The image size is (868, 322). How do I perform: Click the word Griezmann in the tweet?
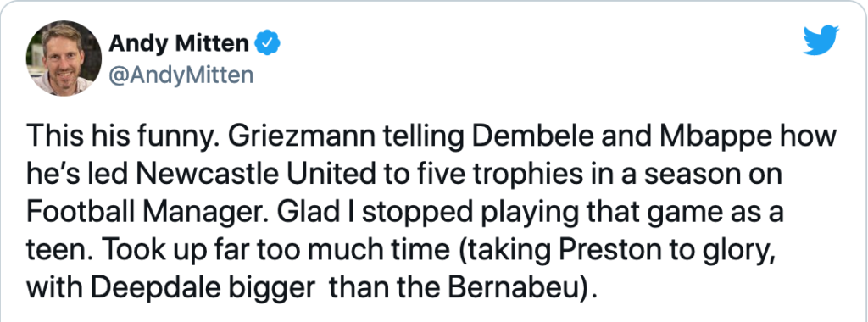click(x=283, y=136)
